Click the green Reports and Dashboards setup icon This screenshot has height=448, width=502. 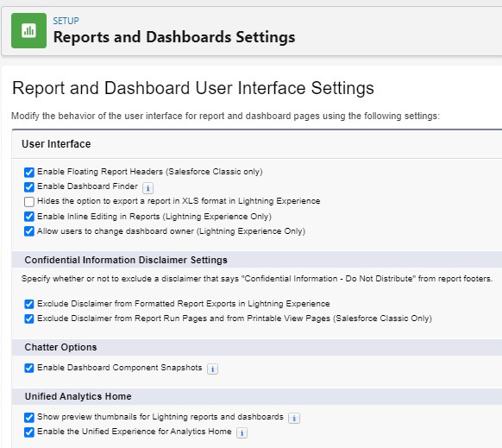coord(28,31)
